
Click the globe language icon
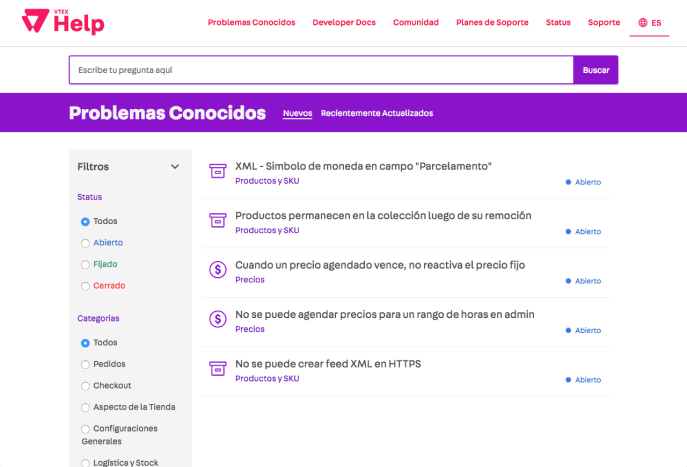643,22
